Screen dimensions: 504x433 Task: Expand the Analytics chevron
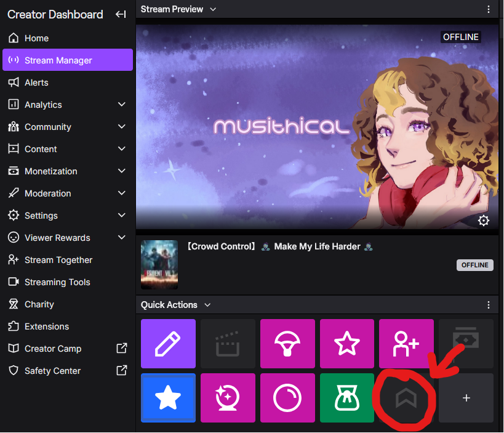121,104
